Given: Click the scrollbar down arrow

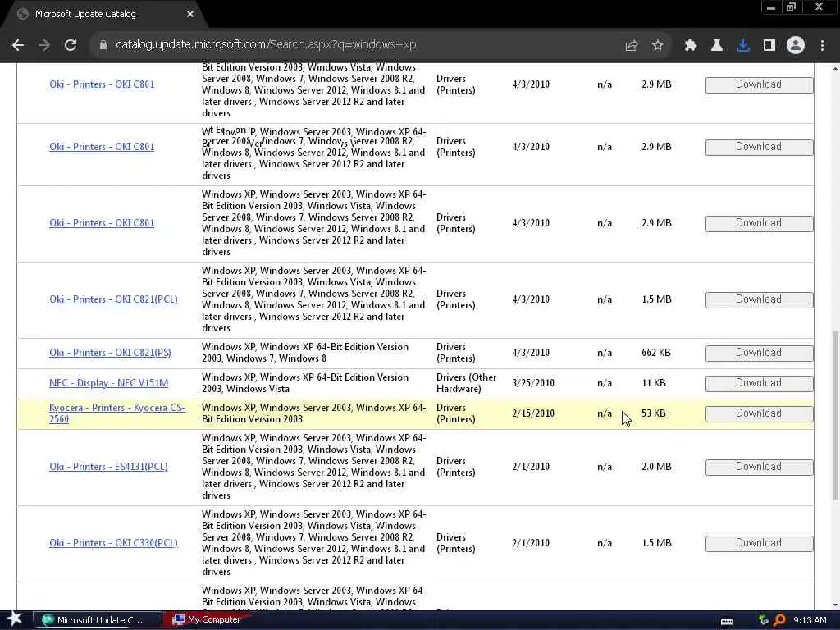Looking at the screenshot, I should [x=835, y=605].
